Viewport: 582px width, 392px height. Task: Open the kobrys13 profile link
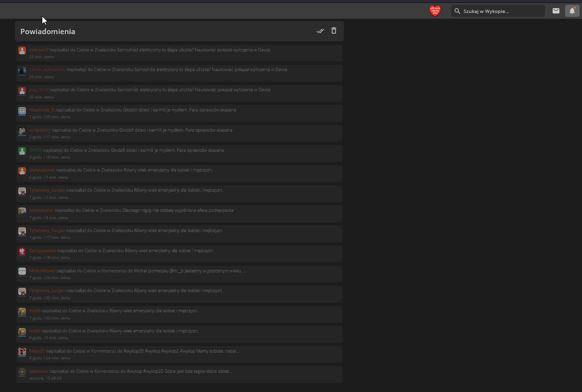(x=39, y=50)
